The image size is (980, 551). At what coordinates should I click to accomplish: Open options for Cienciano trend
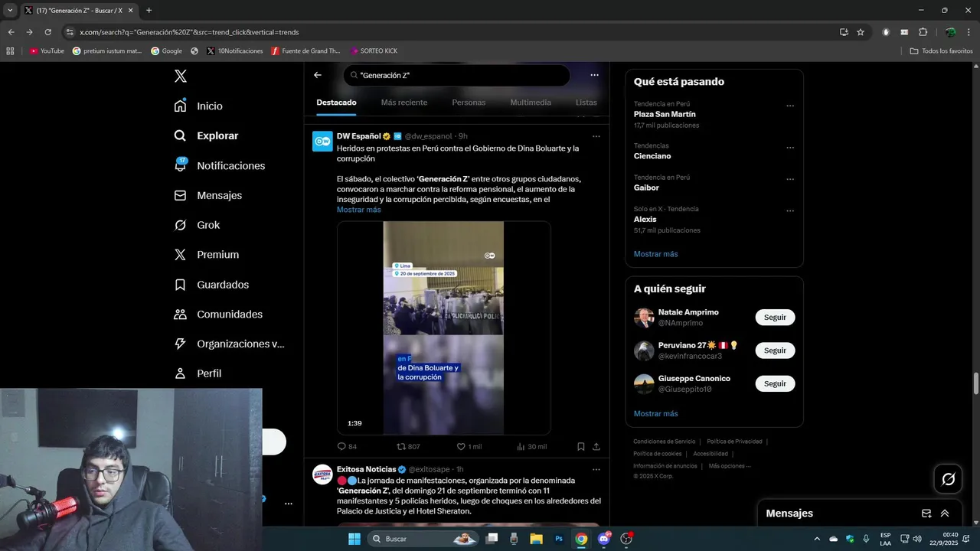click(790, 148)
